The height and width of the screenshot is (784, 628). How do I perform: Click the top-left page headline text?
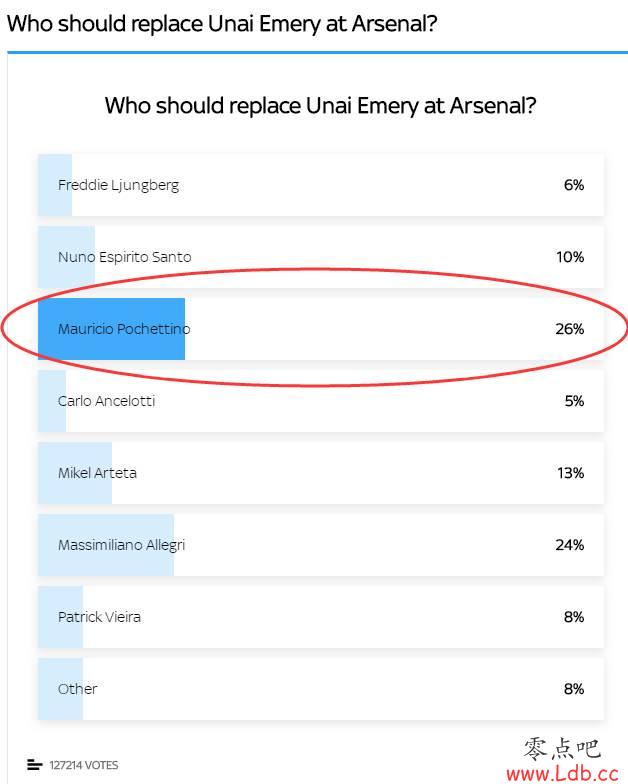coord(222,23)
